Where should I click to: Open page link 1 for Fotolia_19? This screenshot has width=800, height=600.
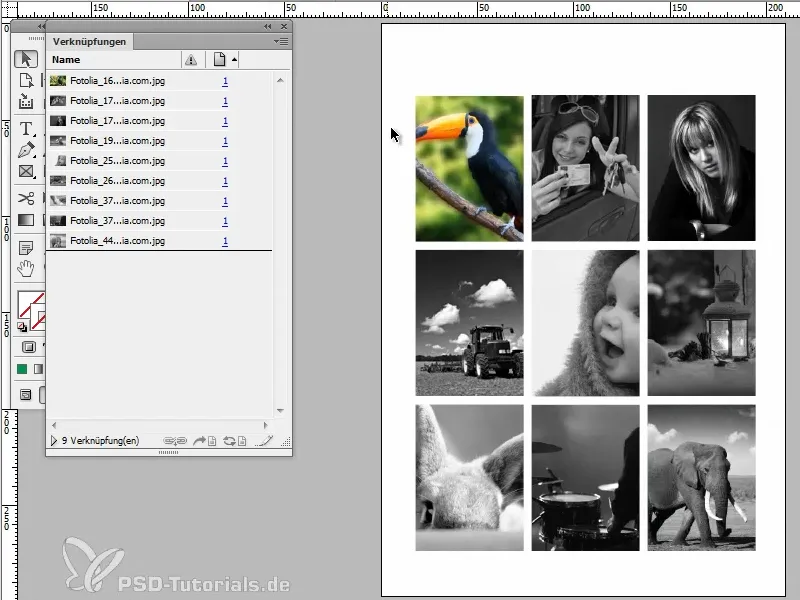click(225, 141)
